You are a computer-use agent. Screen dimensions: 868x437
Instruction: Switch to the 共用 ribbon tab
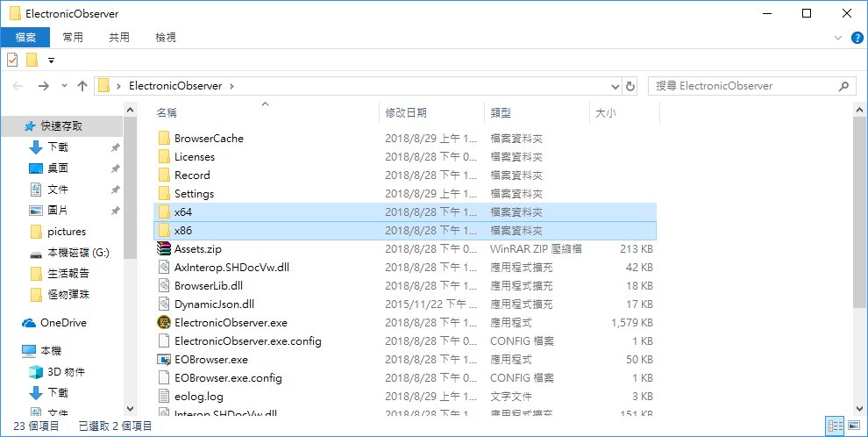119,37
